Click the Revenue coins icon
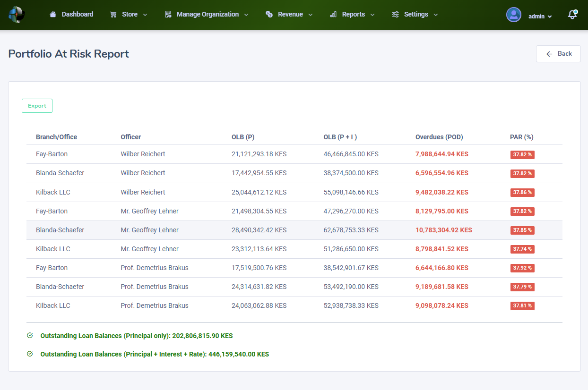 [x=269, y=15]
